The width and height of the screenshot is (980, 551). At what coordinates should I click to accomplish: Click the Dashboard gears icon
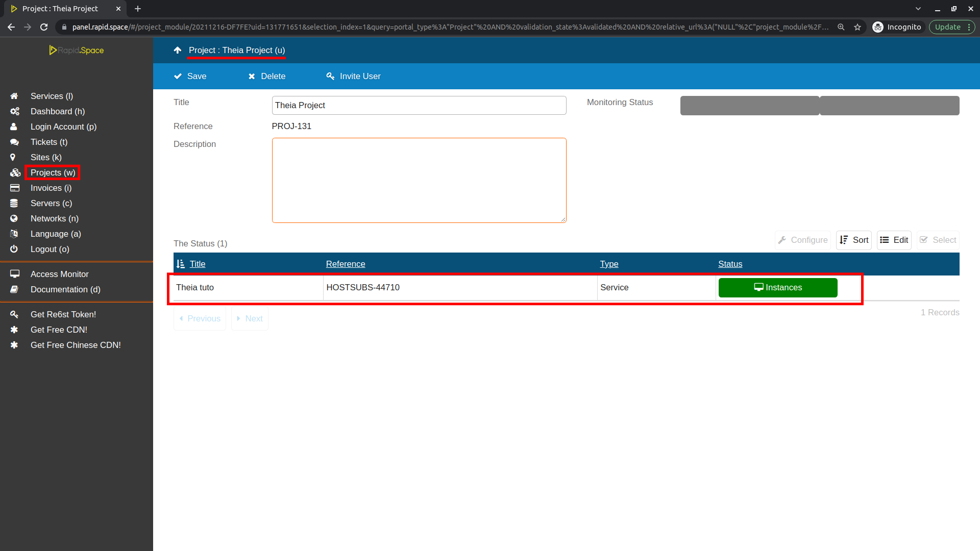[x=14, y=111]
